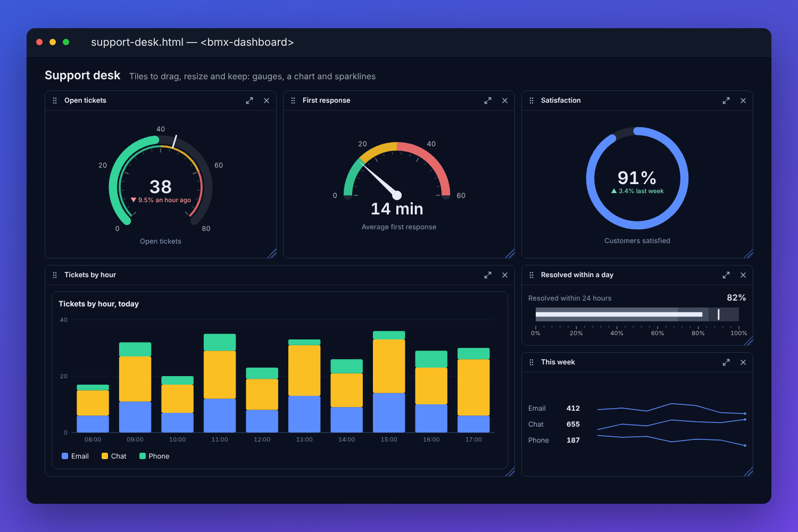
Task: Toggle the Email series in chart legend
Action: coord(75,456)
